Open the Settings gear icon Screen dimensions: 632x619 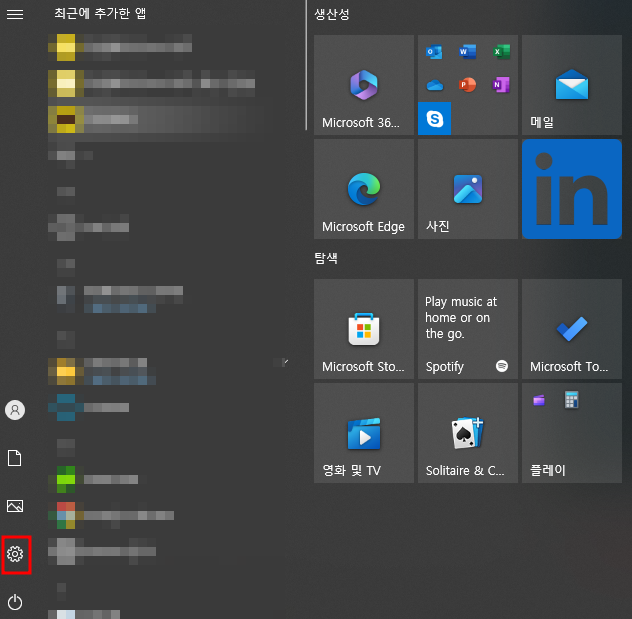(15, 554)
